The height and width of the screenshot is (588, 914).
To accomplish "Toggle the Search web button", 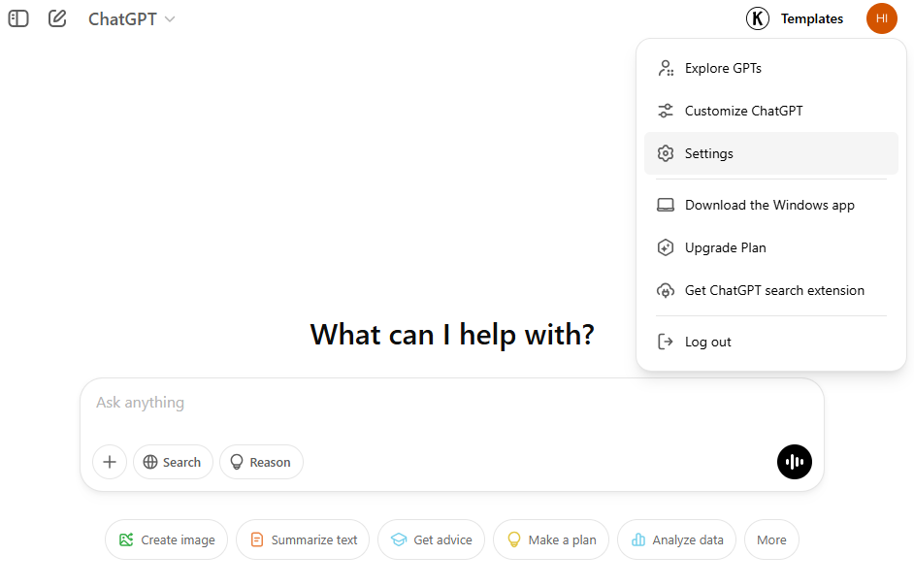I will tap(173, 462).
